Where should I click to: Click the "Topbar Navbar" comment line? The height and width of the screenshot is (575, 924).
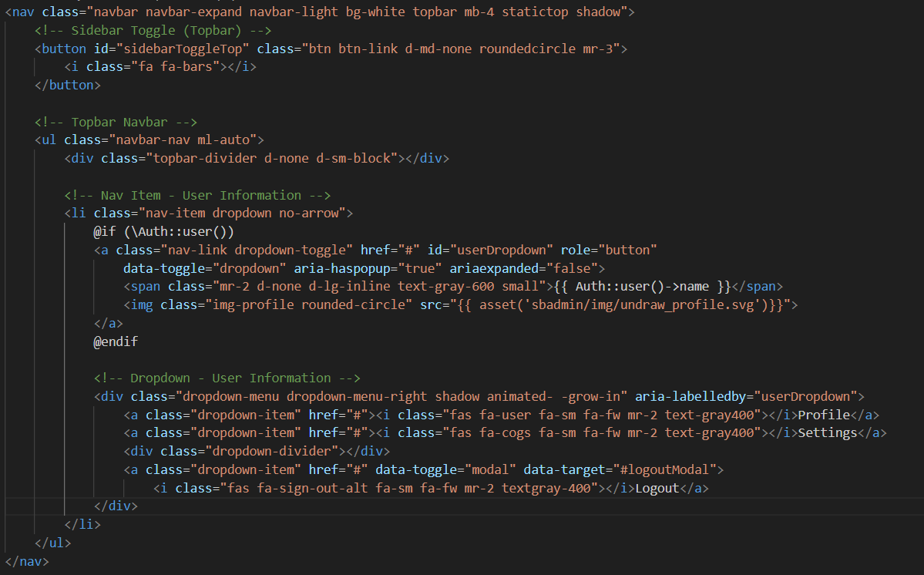(116, 122)
